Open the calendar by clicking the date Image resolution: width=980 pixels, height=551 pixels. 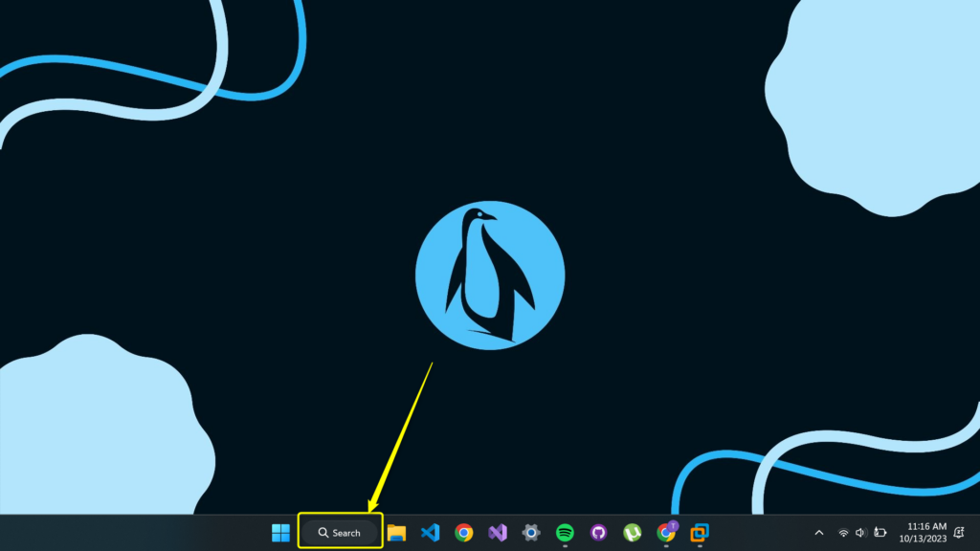point(922,539)
